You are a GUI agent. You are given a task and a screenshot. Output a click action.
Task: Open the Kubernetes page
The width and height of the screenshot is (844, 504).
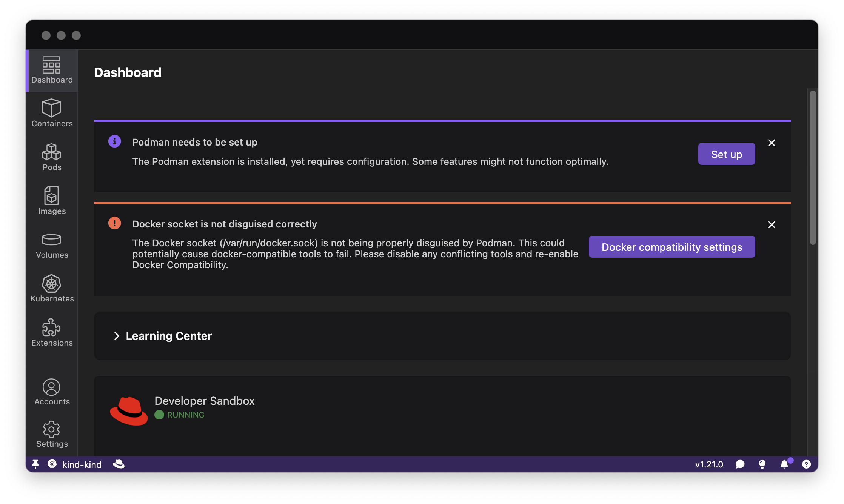click(x=52, y=288)
